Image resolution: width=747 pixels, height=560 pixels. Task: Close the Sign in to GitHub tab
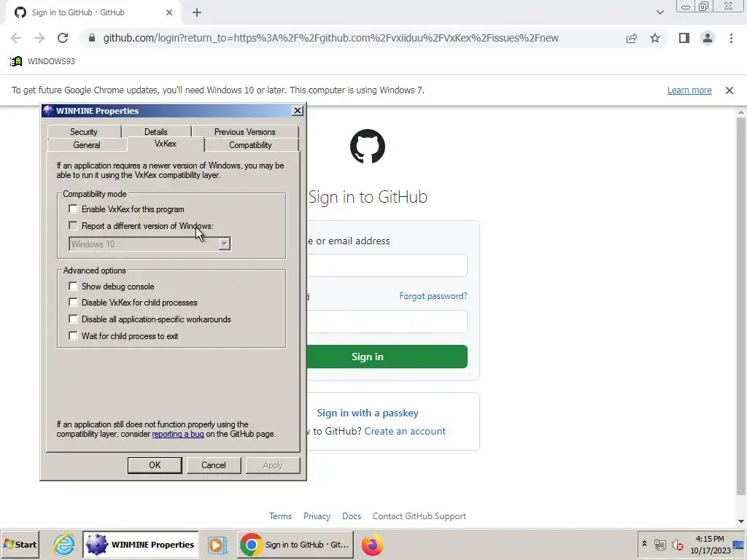point(169,12)
